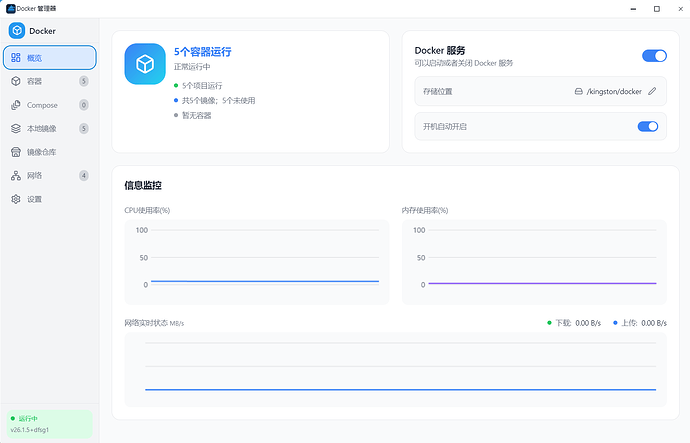The image size is (690, 443).
Task: Click the 上传 0.00 B/s legend
Action: pyautogui.click(x=640, y=323)
